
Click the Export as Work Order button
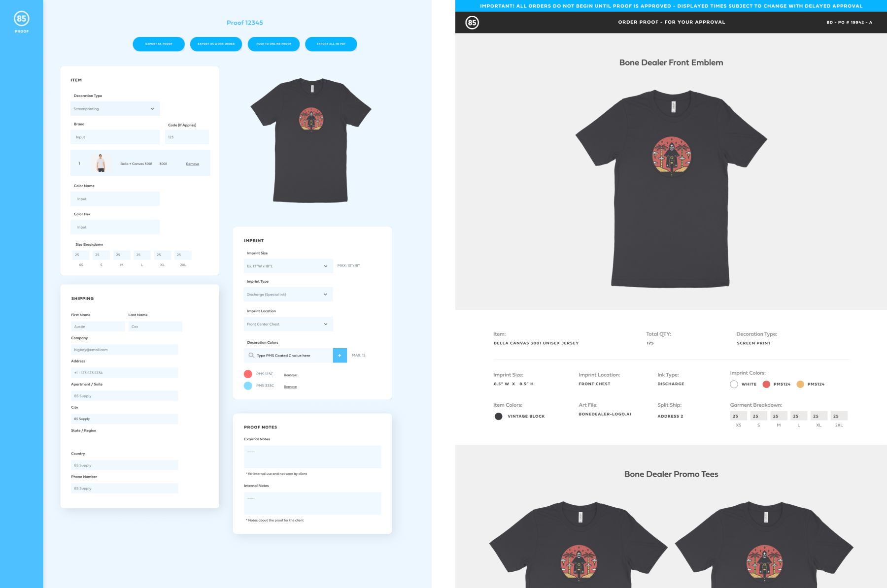click(x=216, y=44)
